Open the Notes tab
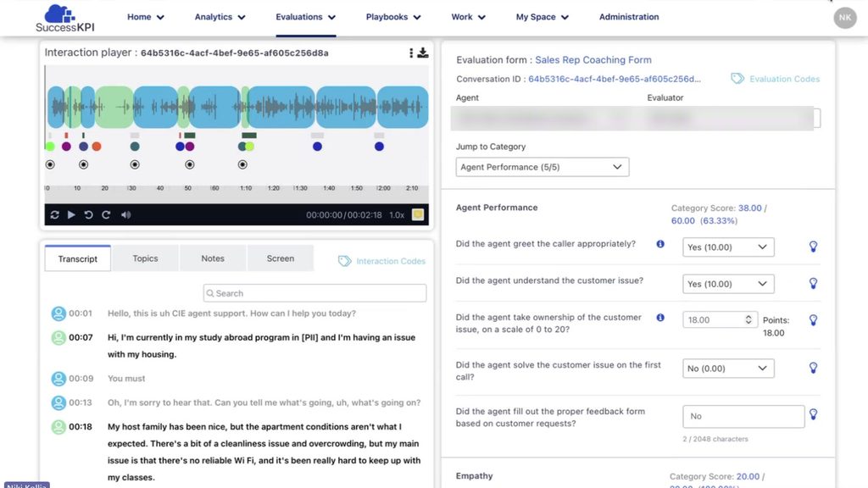The image size is (868, 488). point(213,258)
